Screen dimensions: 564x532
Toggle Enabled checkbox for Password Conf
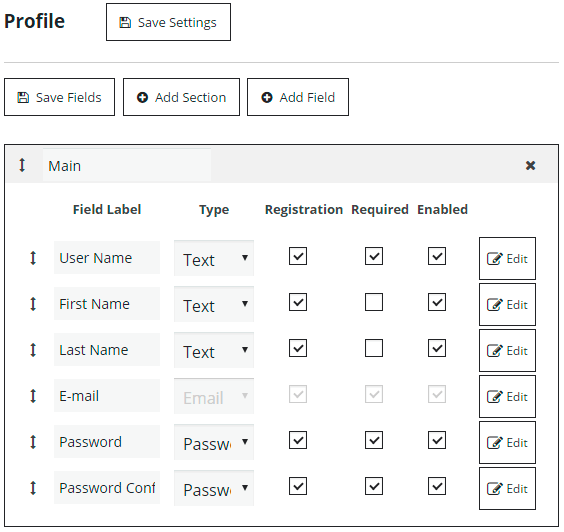point(437,486)
